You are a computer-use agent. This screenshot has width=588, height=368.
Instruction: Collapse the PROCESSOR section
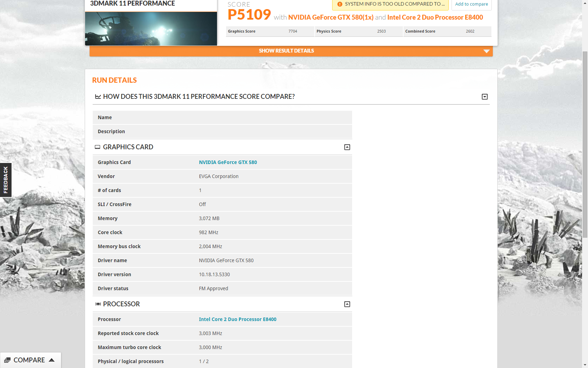[x=347, y=304]
